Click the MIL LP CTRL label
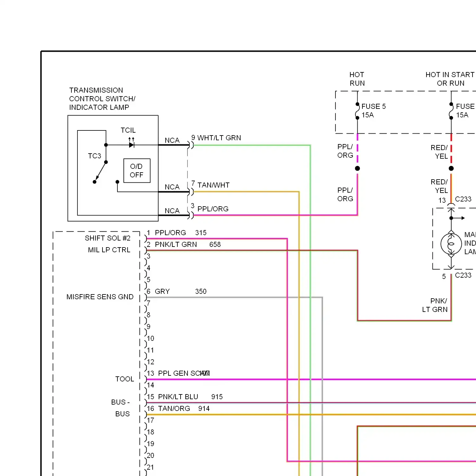 click(x=109, y=250)
